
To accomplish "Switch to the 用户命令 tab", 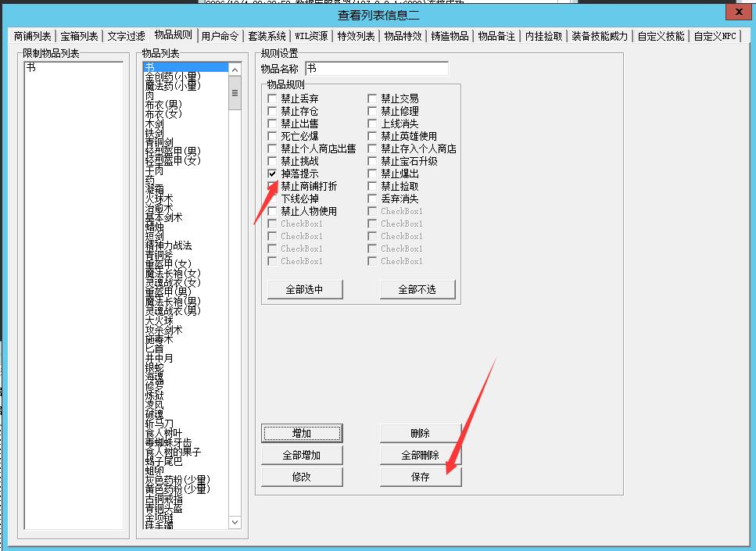I will pos(220,36).
